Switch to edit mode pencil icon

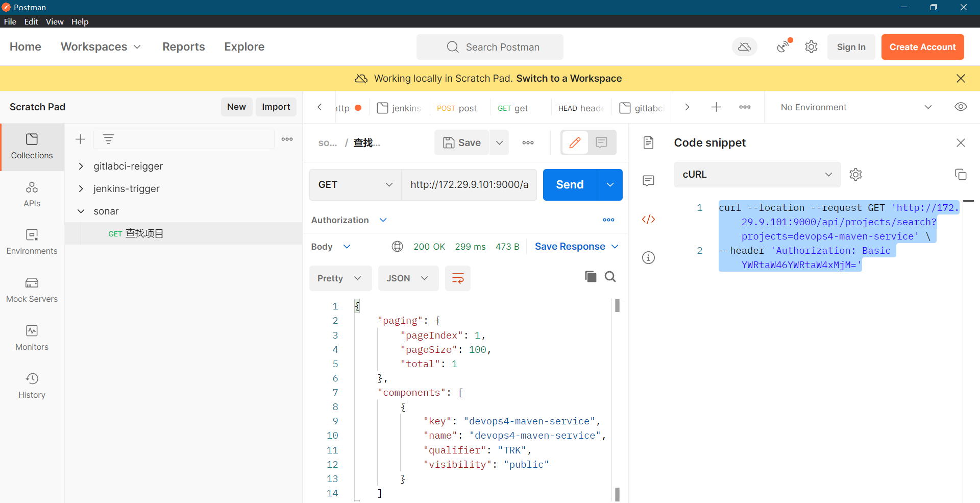575,142
